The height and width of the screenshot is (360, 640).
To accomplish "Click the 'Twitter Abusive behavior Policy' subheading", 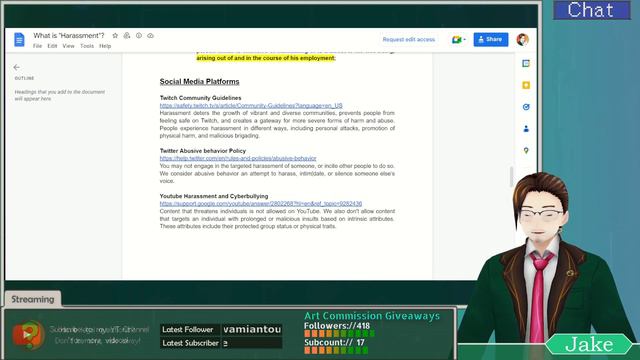I will (203, 151).
